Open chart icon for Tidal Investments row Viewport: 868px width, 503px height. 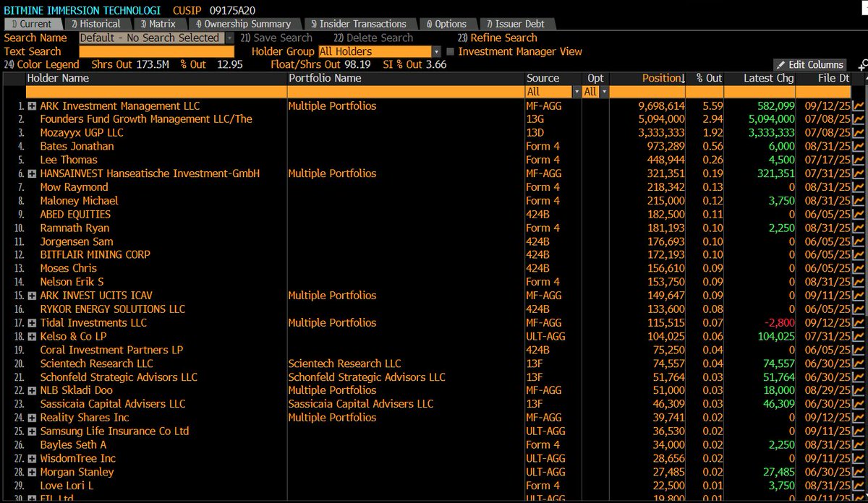tap(859, 323)
